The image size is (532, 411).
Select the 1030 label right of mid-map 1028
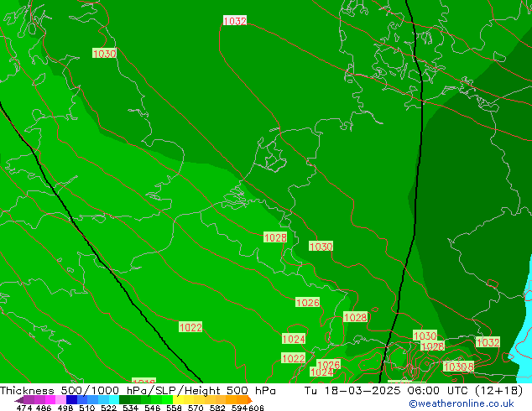[x=321, y=247]
